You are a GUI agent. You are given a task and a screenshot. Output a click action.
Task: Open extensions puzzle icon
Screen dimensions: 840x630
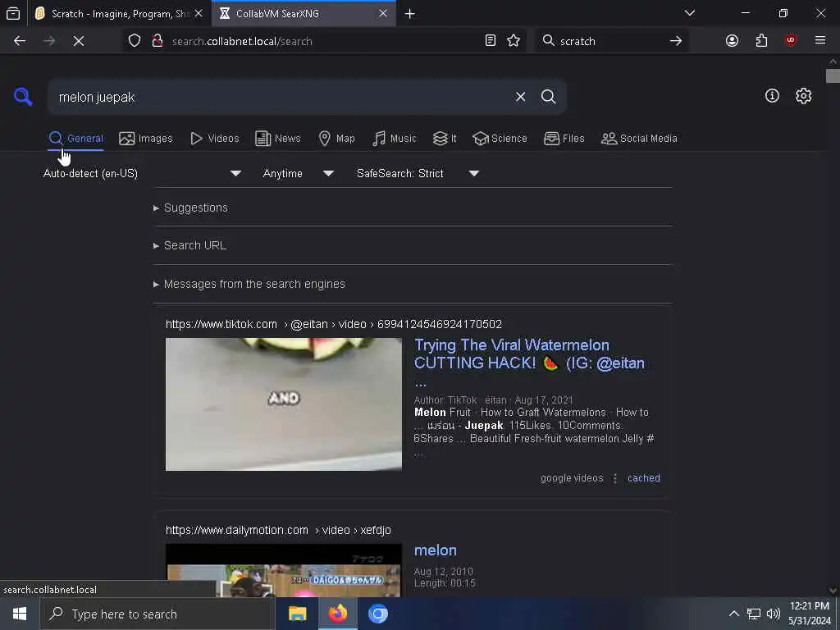(761, 41)
